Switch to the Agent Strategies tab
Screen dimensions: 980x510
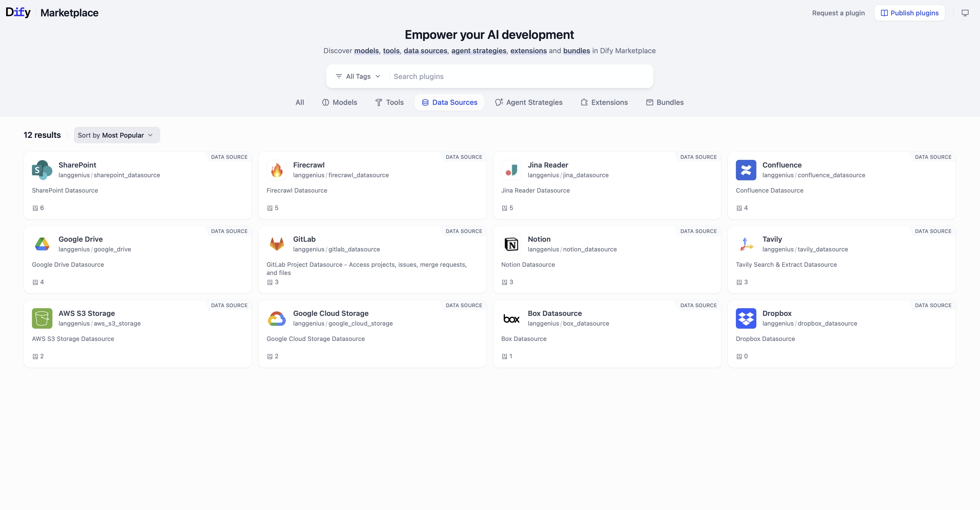pos(528,102)
